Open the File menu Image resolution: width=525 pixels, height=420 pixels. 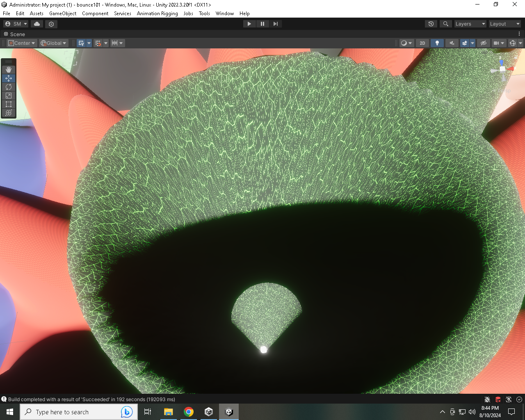point(7,13)
